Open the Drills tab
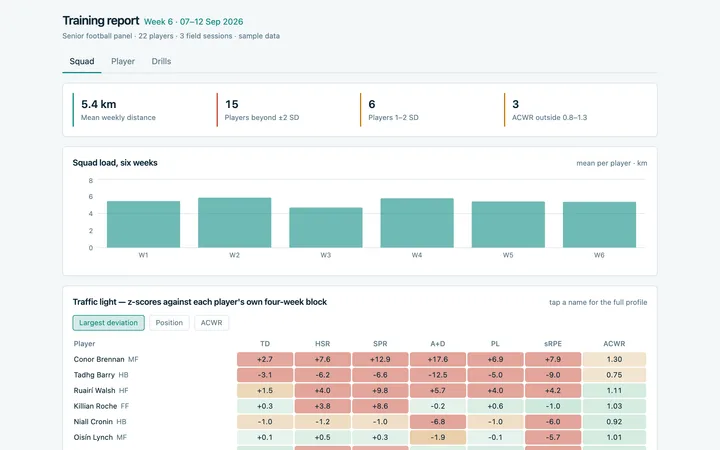The height and width of the screenshot is (450, 720). click(161, 62)
